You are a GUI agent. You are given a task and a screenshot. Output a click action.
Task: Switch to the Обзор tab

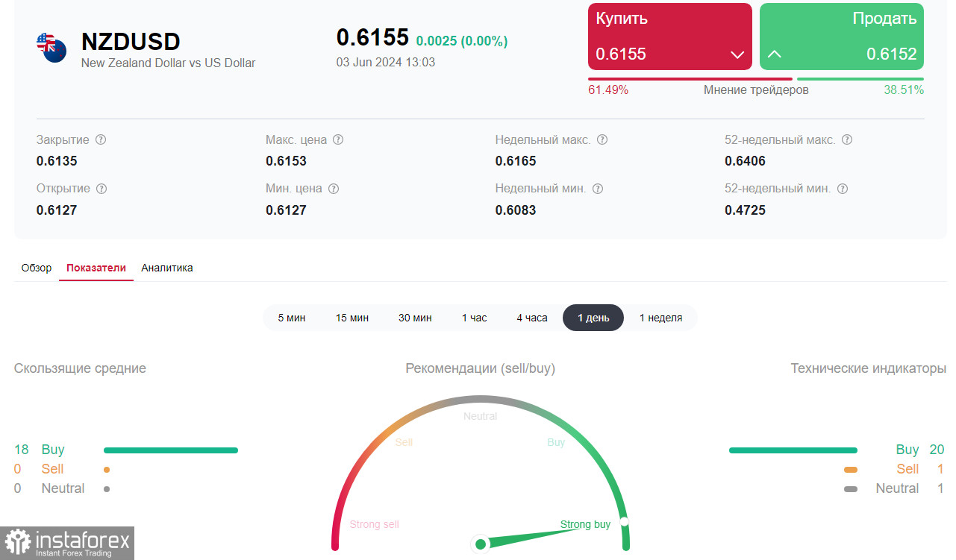pos(37,268)
